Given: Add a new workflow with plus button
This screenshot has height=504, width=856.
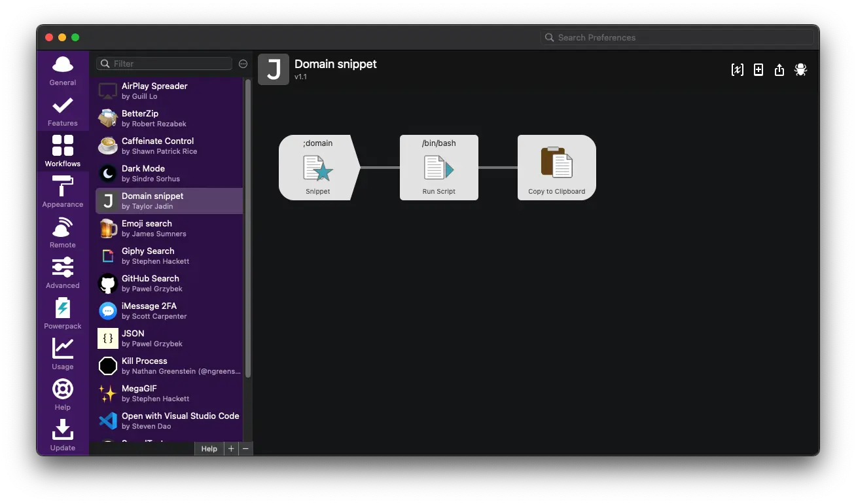Looking at the screenshot, I should 231,448.
